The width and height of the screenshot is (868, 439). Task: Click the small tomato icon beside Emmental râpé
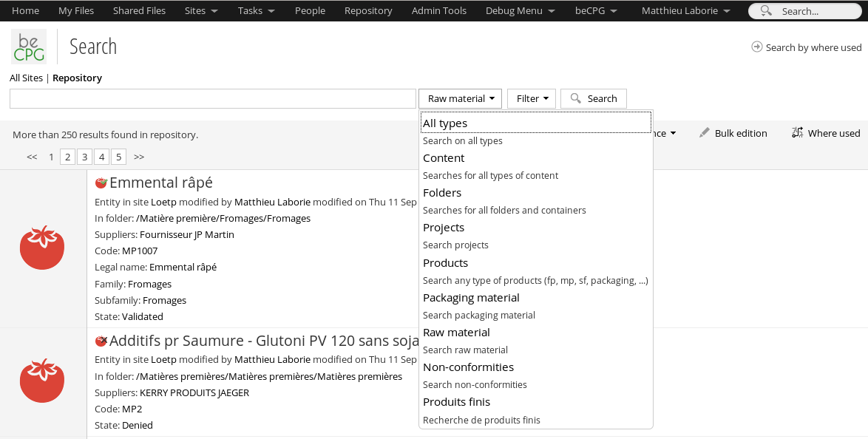101,183
